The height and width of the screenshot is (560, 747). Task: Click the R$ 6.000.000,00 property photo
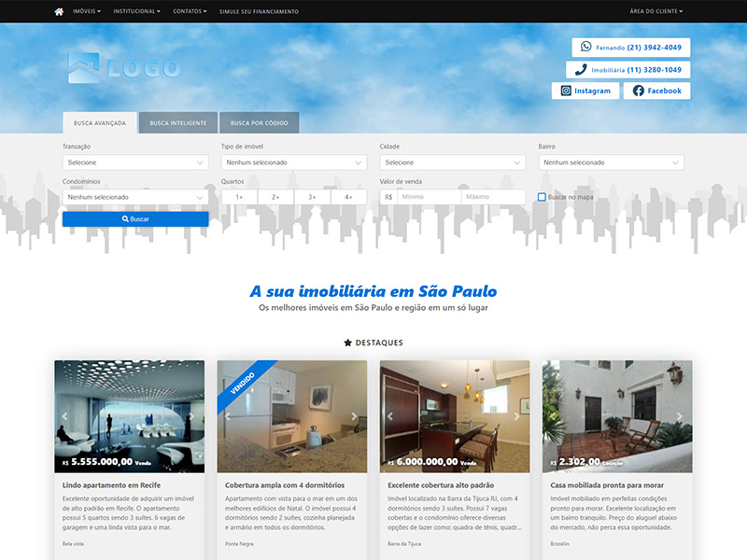coord(455,416)
